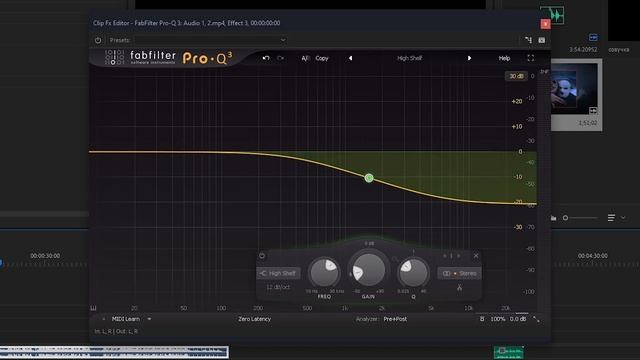The height and width of the screenshot is (360, 640).
Task: Open the 30 dB display range selector
Action: click(x=516, y=76)
